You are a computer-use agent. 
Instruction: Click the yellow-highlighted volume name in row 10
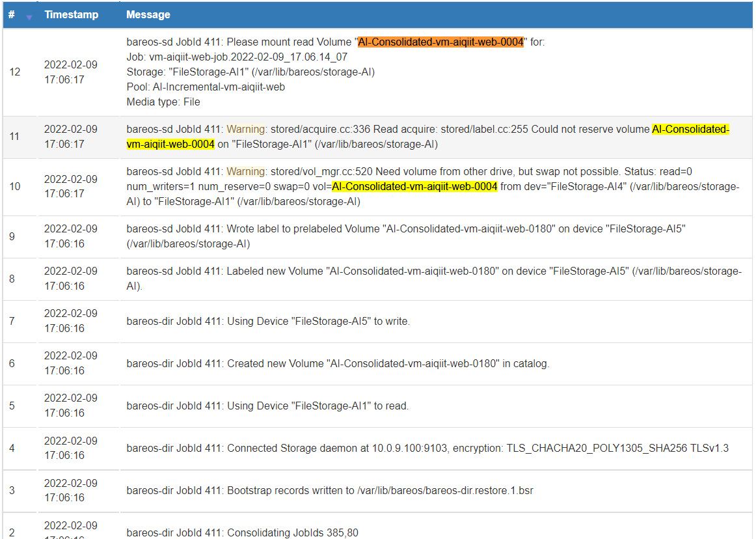coord(414,187)
